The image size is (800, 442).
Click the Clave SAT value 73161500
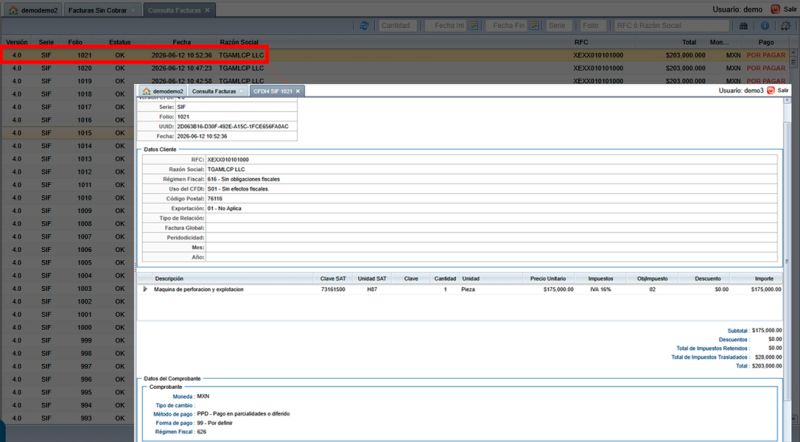coord(333,289)
